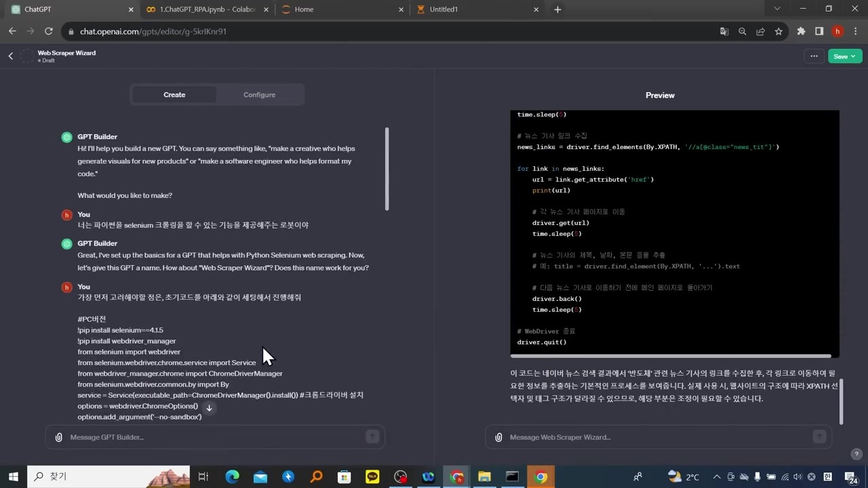
Task: Close the Home browser tab
Action: (401, 9)
